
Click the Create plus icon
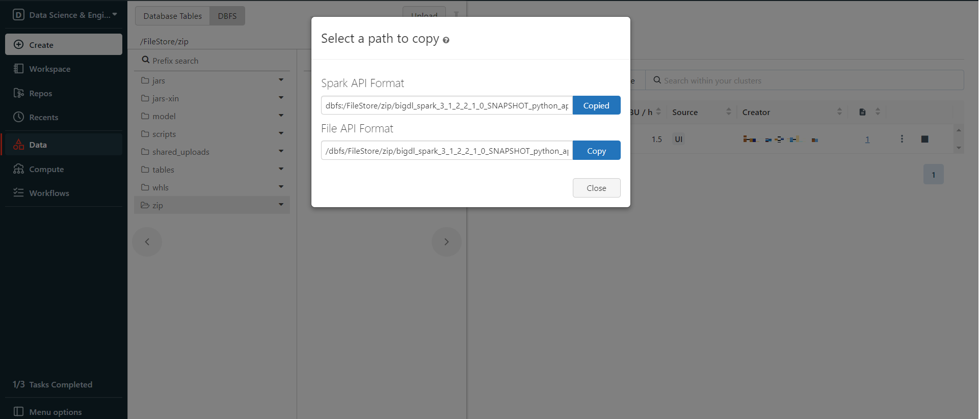click(19, 45)
